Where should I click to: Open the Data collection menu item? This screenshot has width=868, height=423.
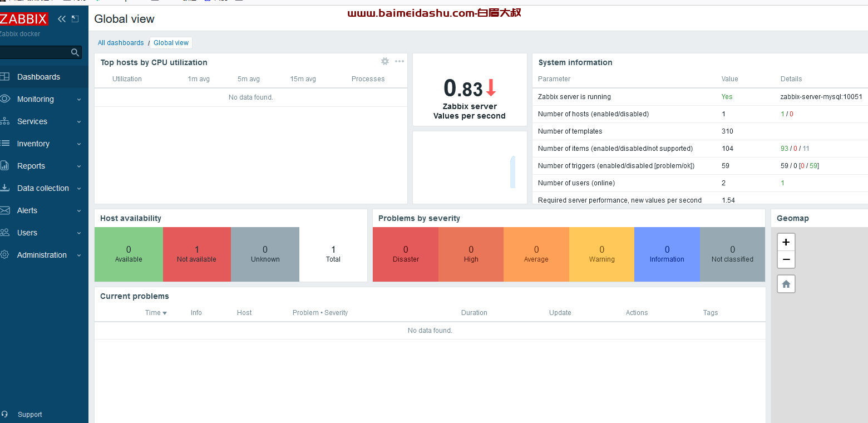(x=44, y=188)
